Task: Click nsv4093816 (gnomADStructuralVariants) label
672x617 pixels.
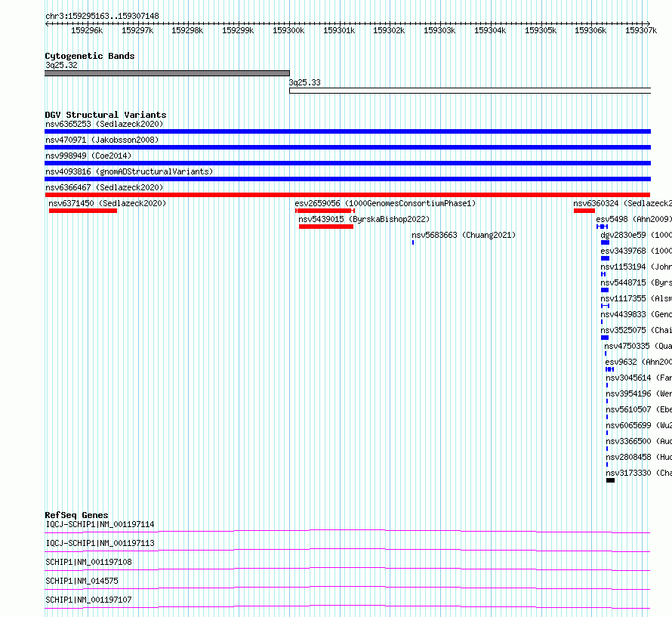Action: (129, 171)
